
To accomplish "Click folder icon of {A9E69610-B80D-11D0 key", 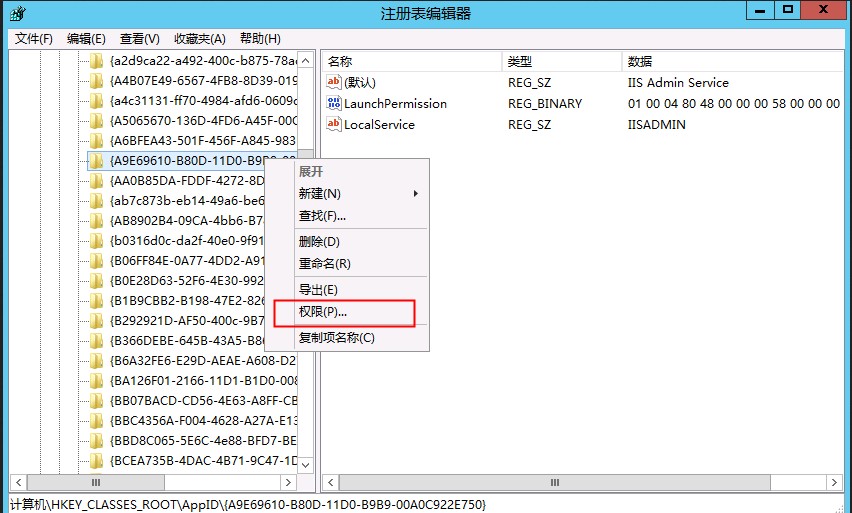I will click(96, 160).
